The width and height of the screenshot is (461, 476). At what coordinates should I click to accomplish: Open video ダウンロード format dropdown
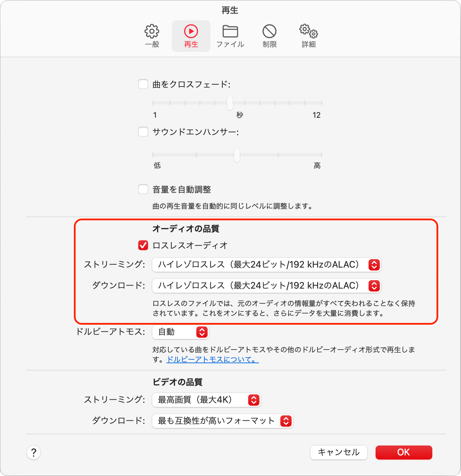[222, 421]
